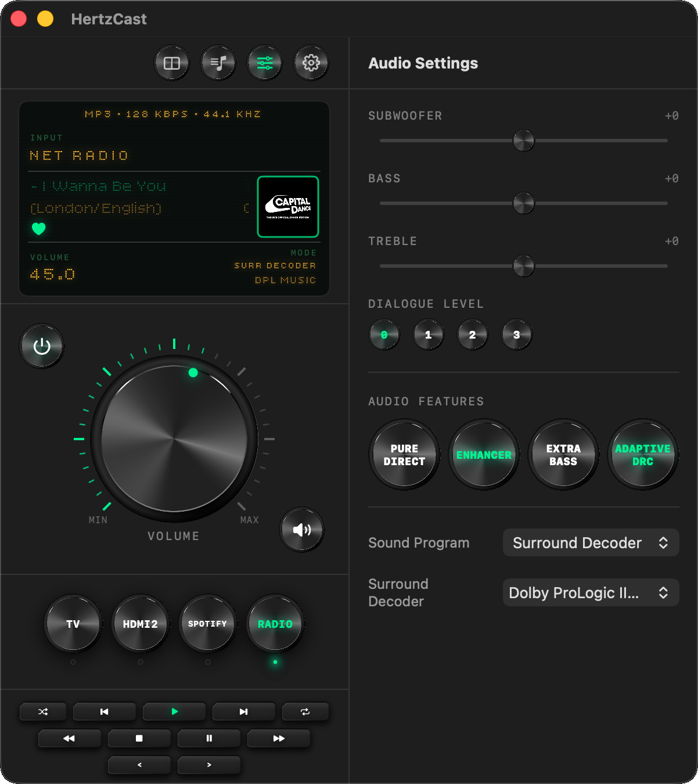Click the Bass slider knob
This screenshot has width=698, height=784.
[x=524, y=203]
